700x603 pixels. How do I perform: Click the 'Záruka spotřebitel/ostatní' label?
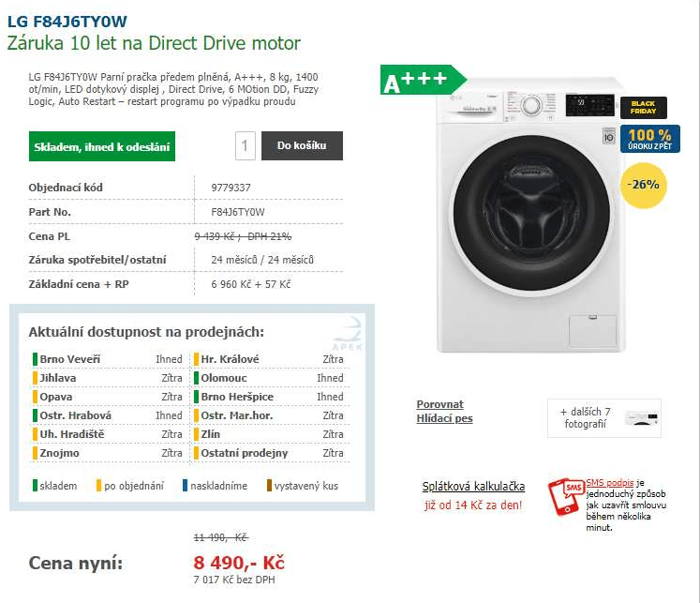tap(97, 260)
